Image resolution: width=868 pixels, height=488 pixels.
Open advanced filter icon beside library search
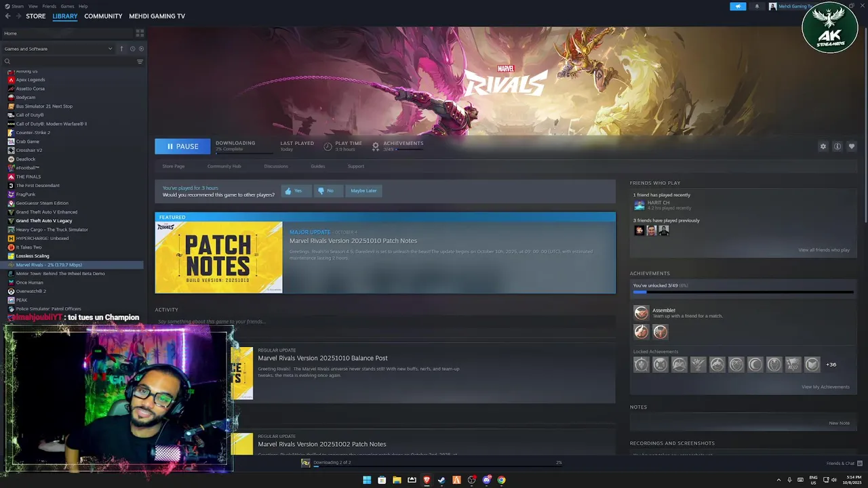[140, 62]
